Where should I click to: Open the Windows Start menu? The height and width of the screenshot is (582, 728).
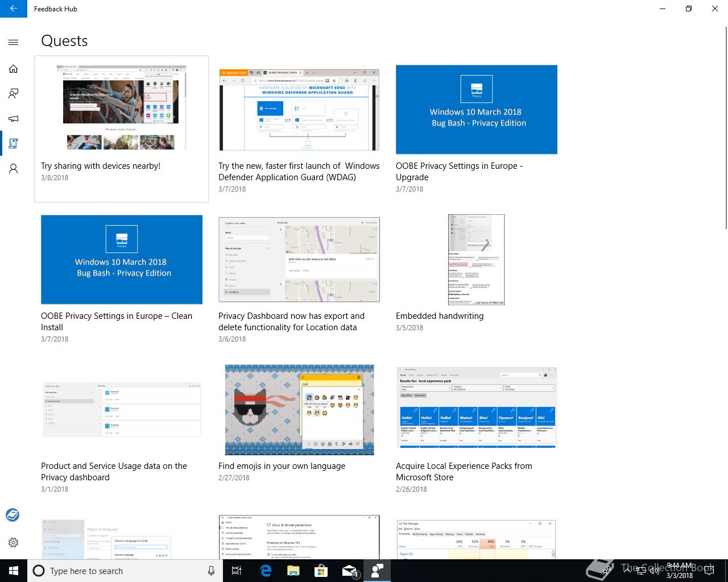tap(14, 571)
